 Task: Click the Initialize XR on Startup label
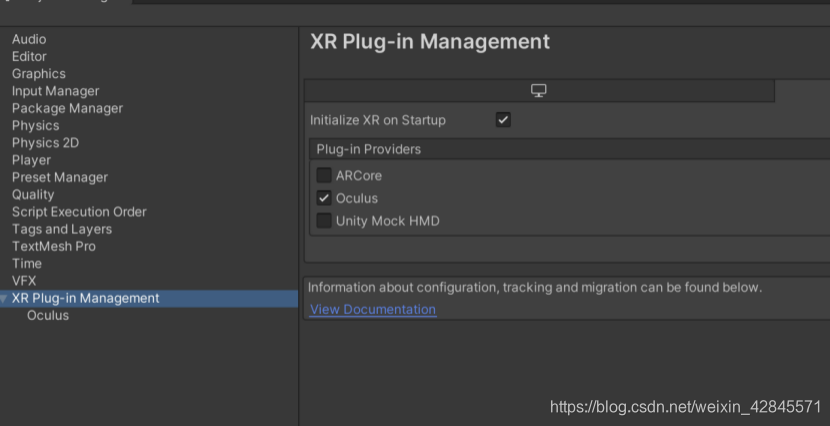377,120
